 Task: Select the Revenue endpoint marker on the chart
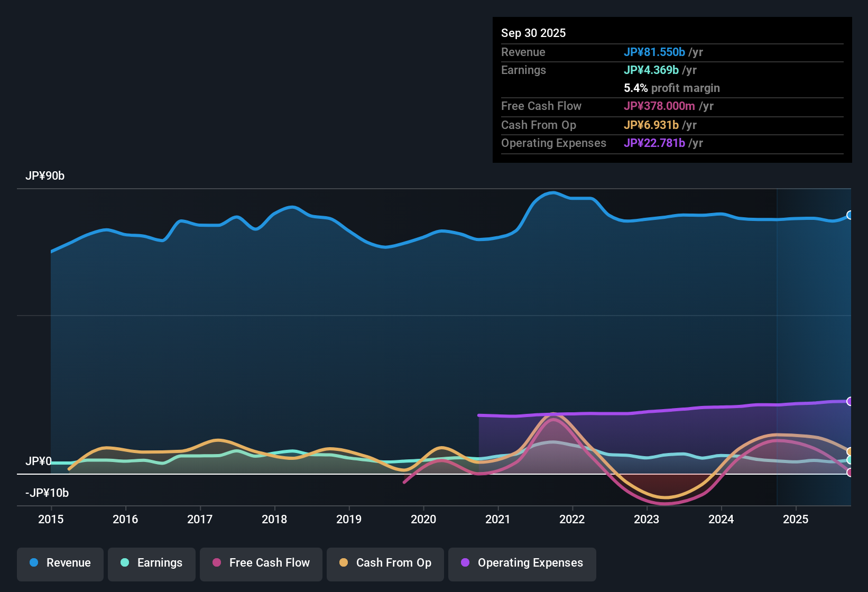pos(850,215)
